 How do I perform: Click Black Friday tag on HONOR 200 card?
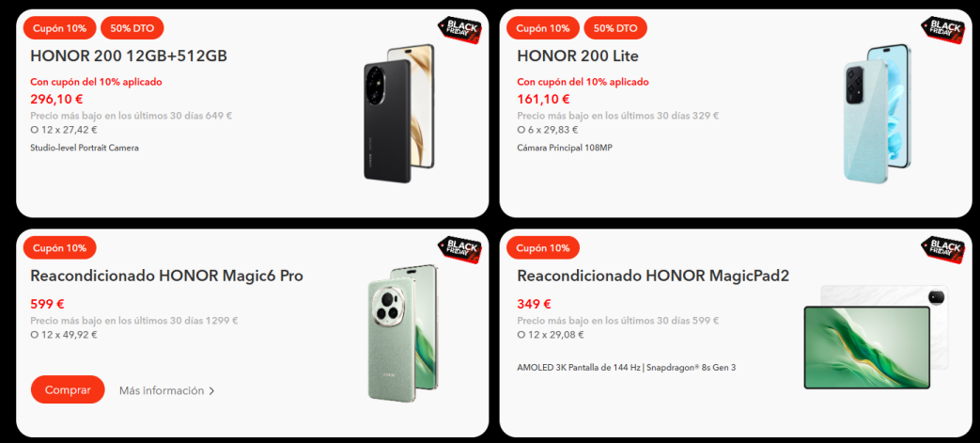tap(459, 29)
